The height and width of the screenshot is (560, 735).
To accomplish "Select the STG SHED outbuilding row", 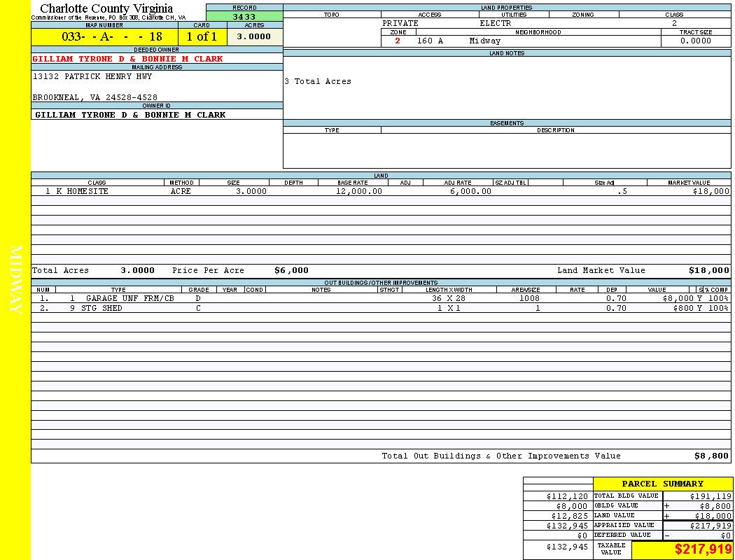I will [101, 308].
